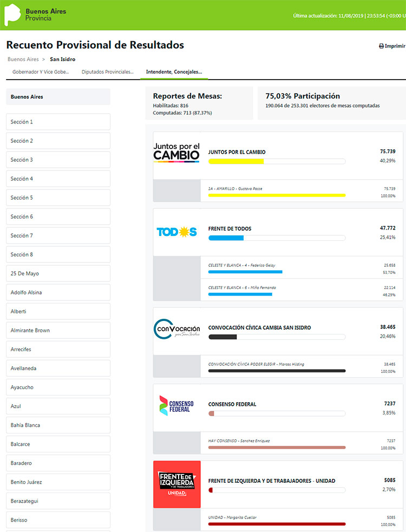Click the Frente de Izquierda Unidad logo
The height and width of the screenshot is (532, 406).
176,484
